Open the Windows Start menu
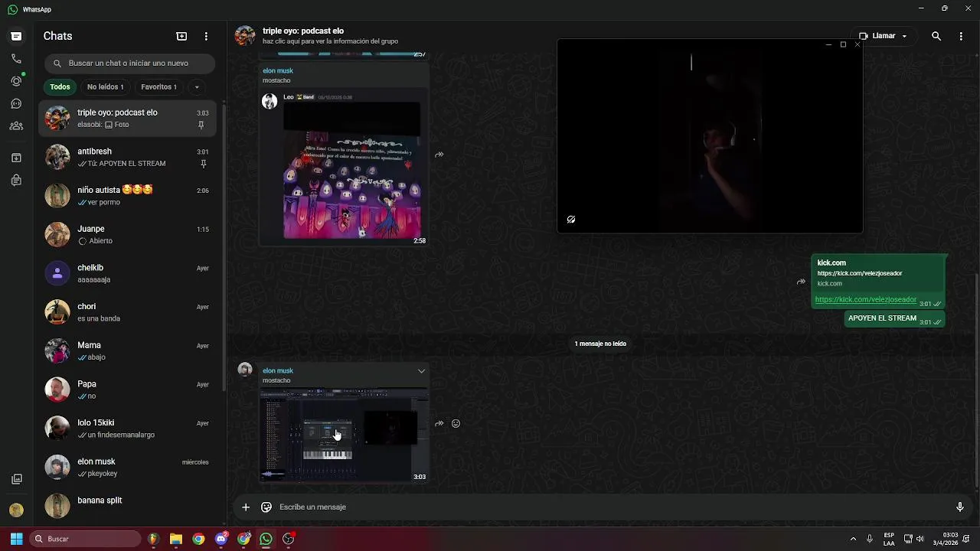The height and width of the screenshot is (551, 980). click(16, 539)
